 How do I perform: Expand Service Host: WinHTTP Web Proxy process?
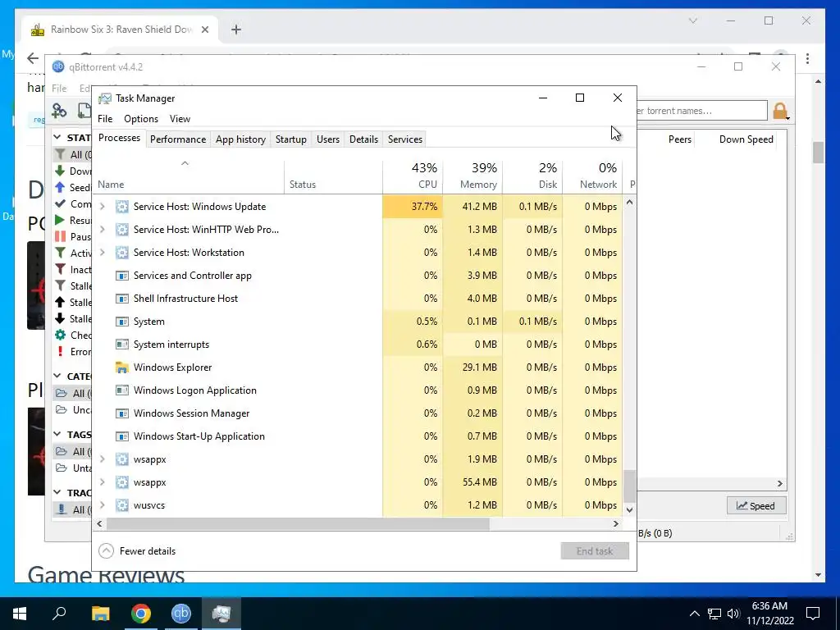(103, 230)
